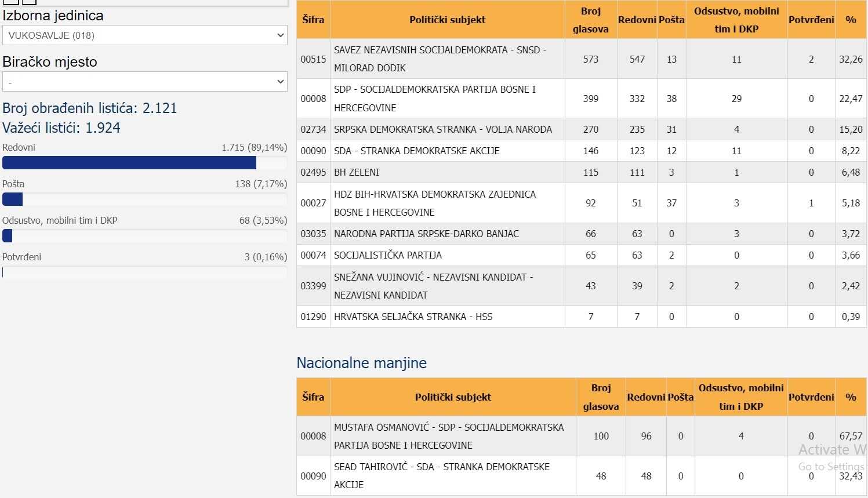The height and width of the screenshot is (498, 868).
Task: Click the Redovni blue progress bar
Action: coord(129,163)
